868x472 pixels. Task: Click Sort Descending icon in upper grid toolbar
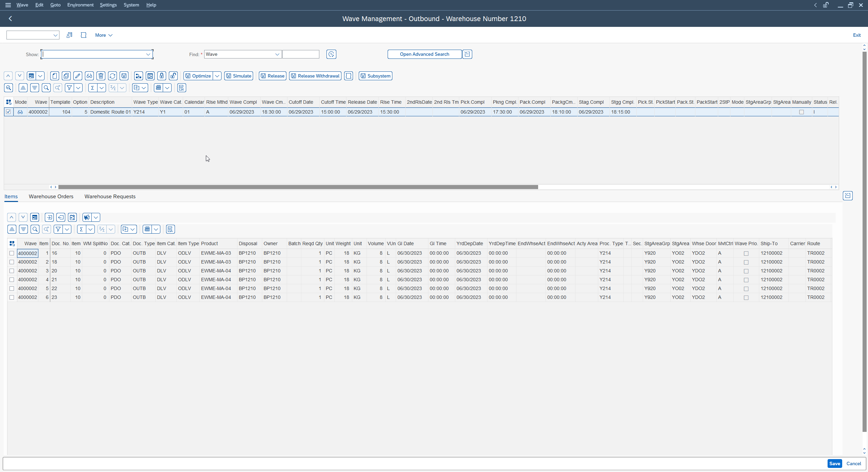tap(35, 88)
